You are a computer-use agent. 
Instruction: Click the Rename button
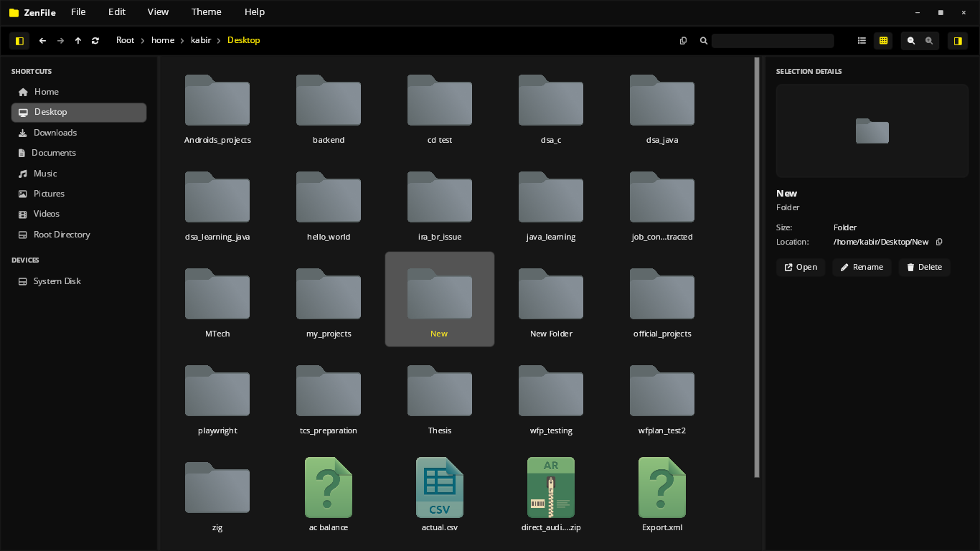(x=862, y=268)
